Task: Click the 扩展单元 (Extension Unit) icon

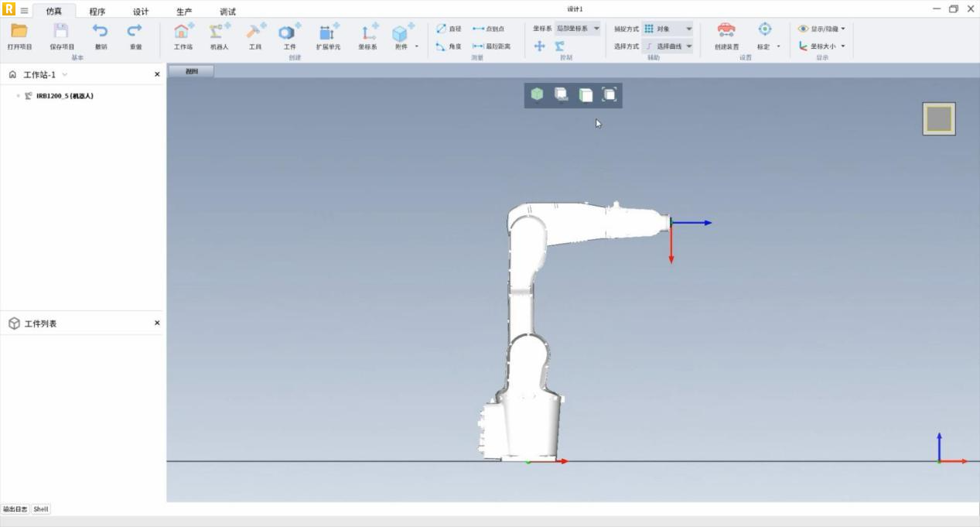Action: [328, 32]
